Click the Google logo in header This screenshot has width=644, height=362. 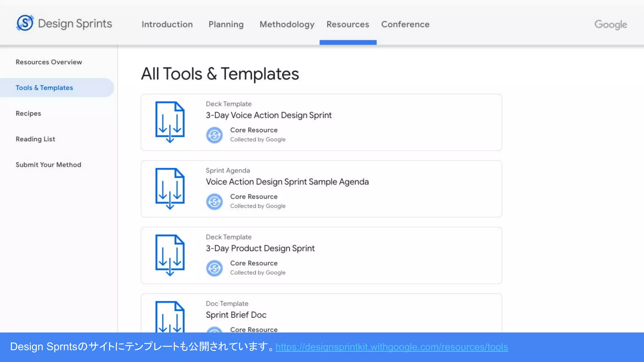point(611,25)
